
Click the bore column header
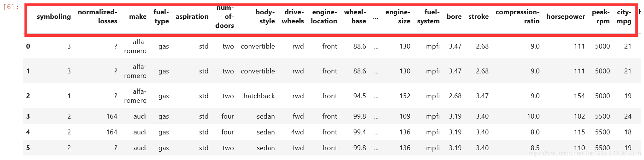(454, 17)
